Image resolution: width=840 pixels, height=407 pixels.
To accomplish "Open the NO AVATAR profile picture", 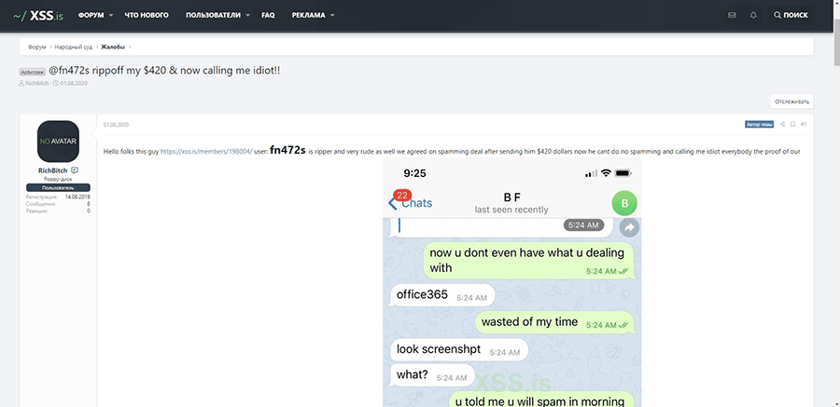I will coord(58,141).
